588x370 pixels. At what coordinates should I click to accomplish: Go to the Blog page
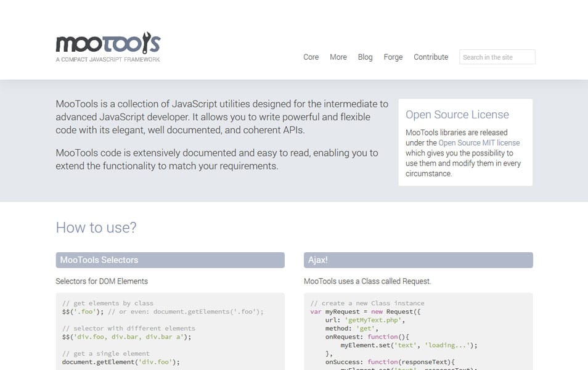(365, 57)
